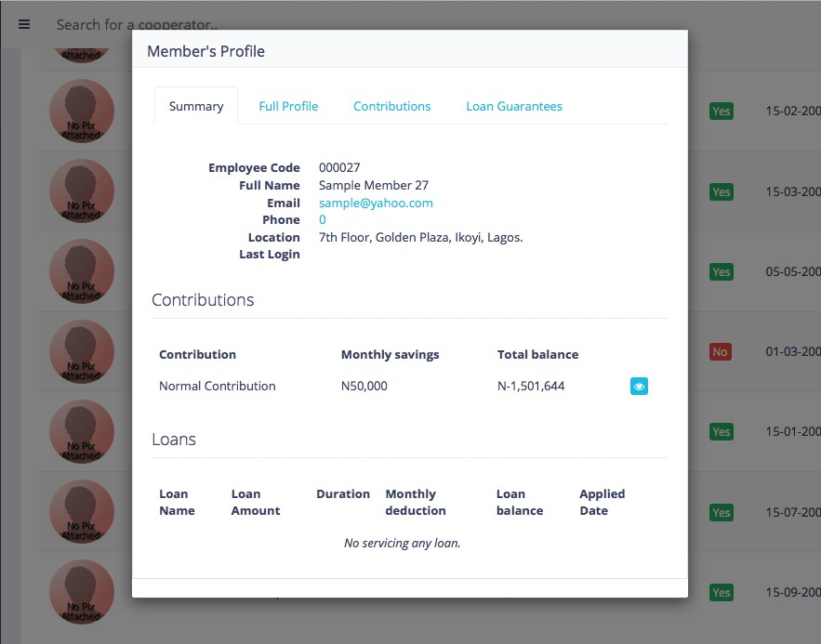This screenshot has width=821, height=644.
Task: View Normal Contribution details eye icon
Action: [x=639, y=387]
